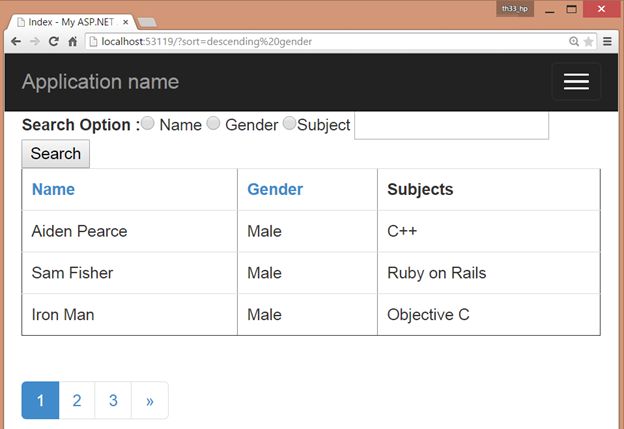Click the browser back arrow
Image resolution: width=624 pixels, height=429 pixels.
16,41
